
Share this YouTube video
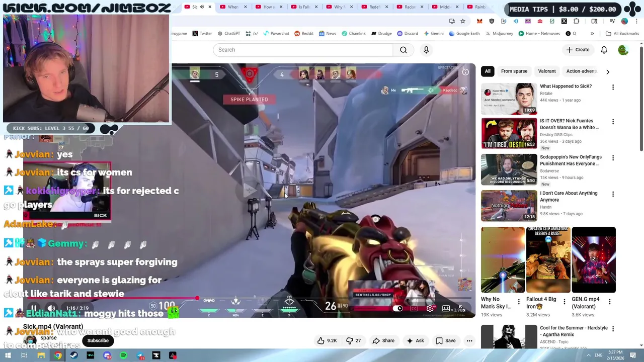point(383,340)
